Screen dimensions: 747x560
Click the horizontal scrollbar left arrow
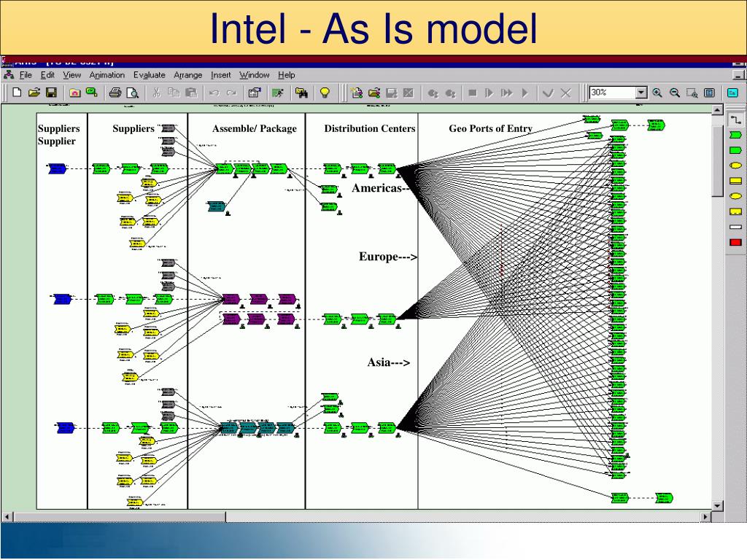7,517
